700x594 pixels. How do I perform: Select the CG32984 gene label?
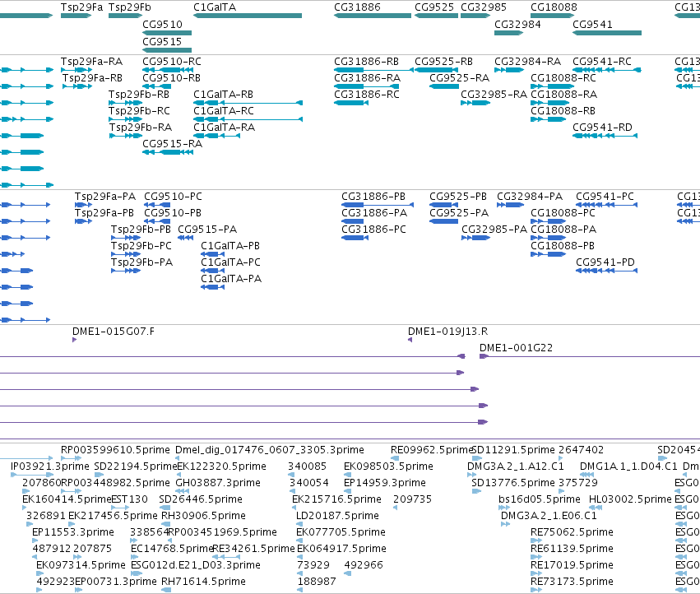point(517,25)
